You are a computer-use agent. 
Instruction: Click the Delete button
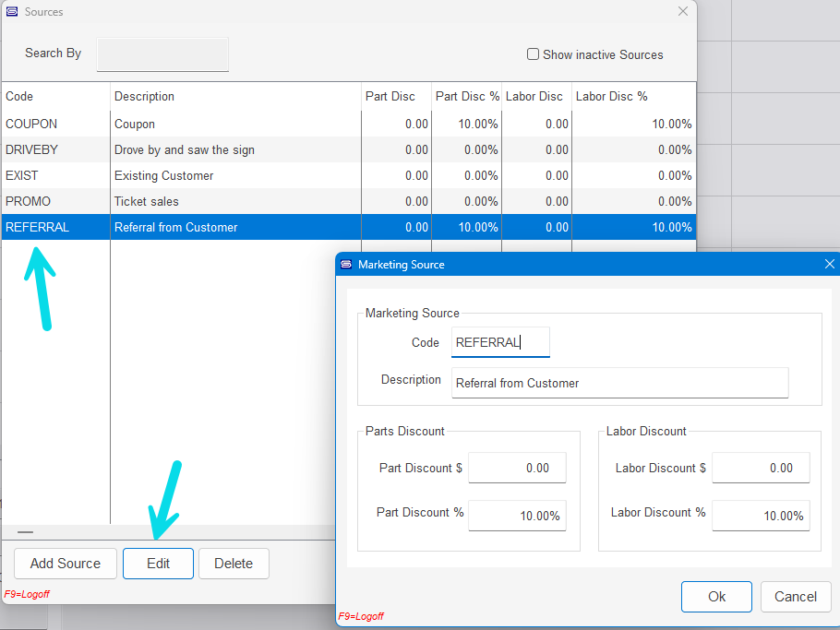point(234,564)
